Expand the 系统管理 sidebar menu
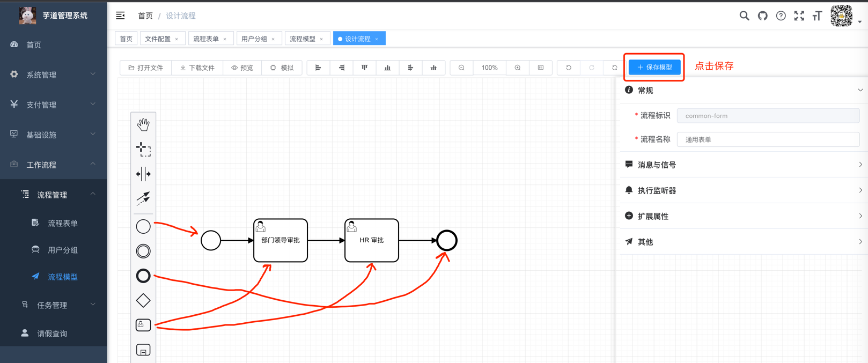Viewport: 868px width, 363px height. pyautogui.click(x=53, y=75)
